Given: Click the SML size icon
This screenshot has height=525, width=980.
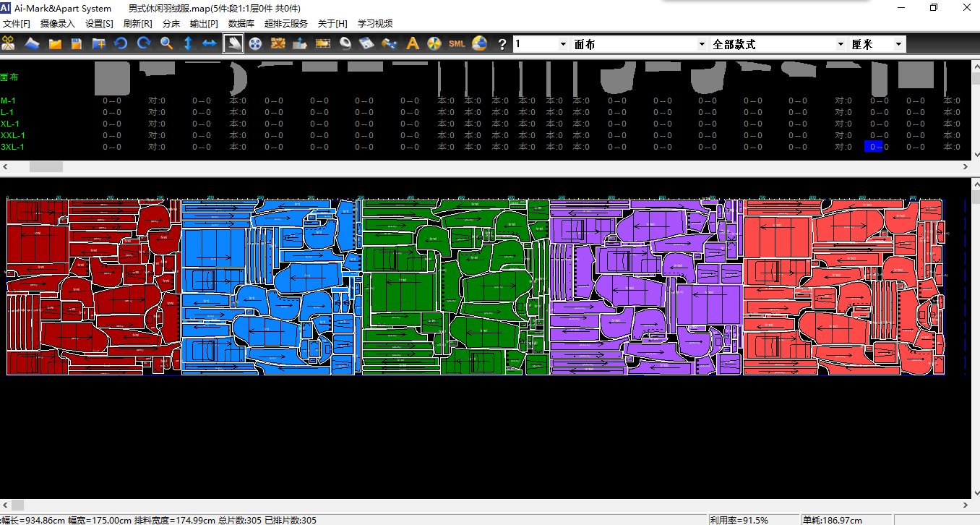Looking at the screenshot, I should pos(457,44).
